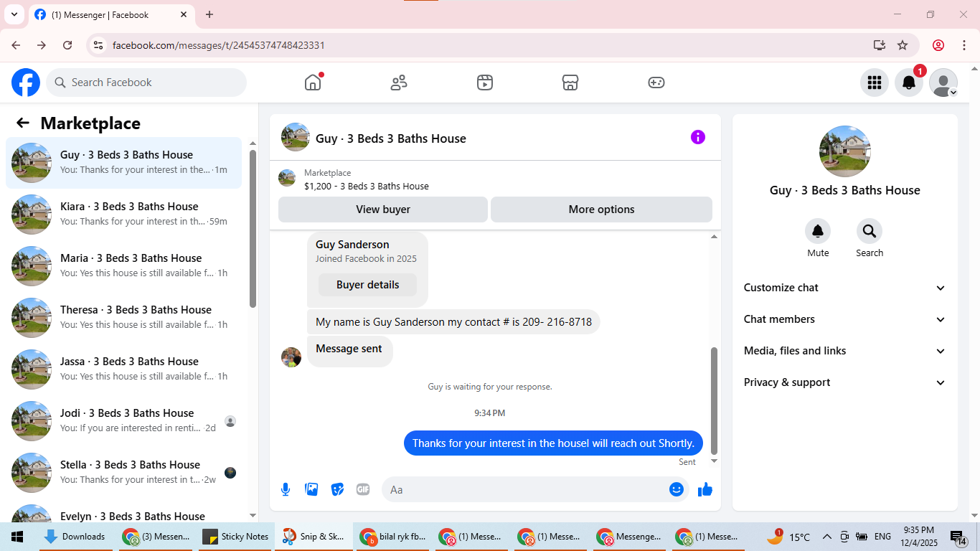
Task: Attach a file with the photo icon
Action: pos(311,489)
